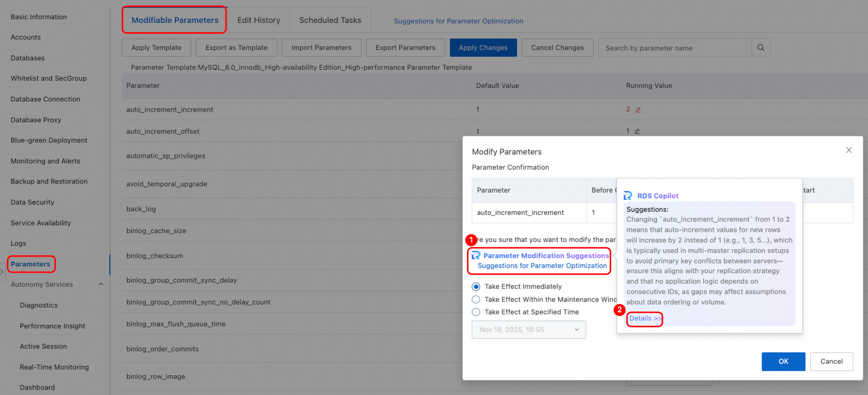
Task: Collapse the left sidebar handle
Action: click(x=2, y=272)
